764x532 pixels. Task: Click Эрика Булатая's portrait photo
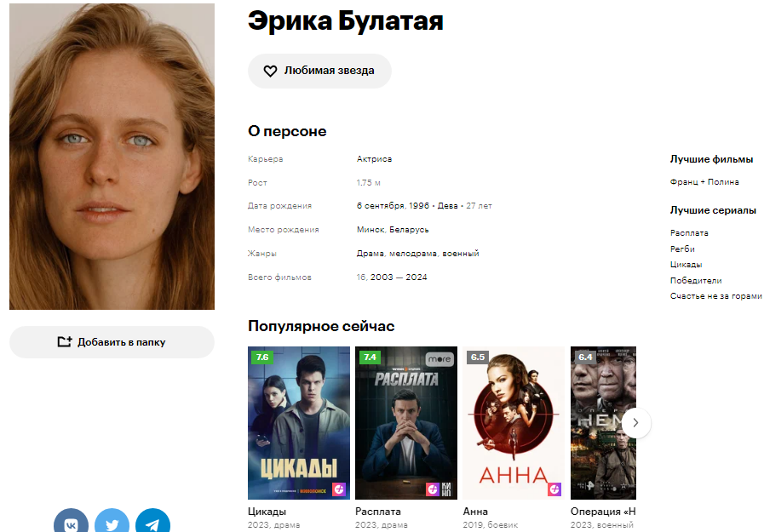coord(112,157)
